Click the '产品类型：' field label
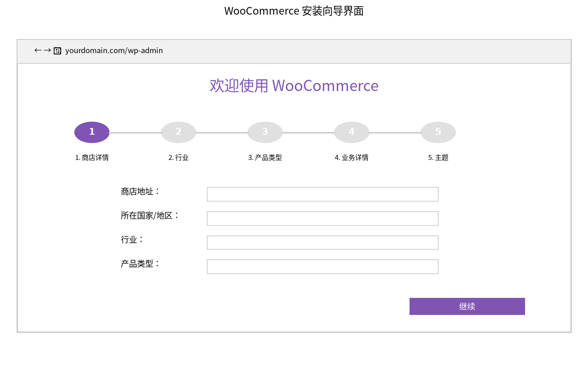This screenshot has height=372, width=588. click(x=140, y=264)
